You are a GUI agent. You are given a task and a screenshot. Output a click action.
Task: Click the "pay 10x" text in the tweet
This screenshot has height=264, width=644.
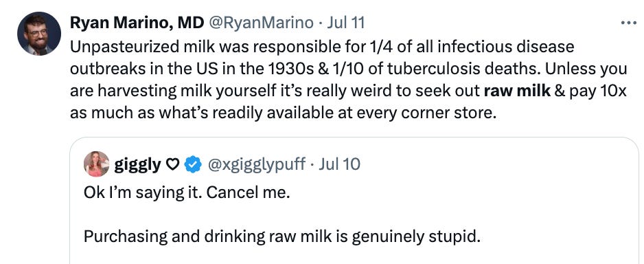click(x=597, y=91)
